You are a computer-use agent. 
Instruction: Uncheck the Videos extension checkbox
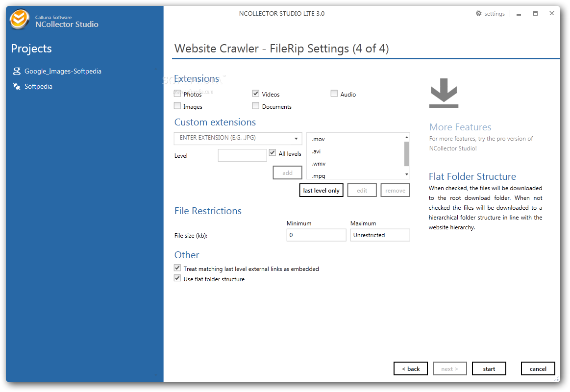coord(255,94)
